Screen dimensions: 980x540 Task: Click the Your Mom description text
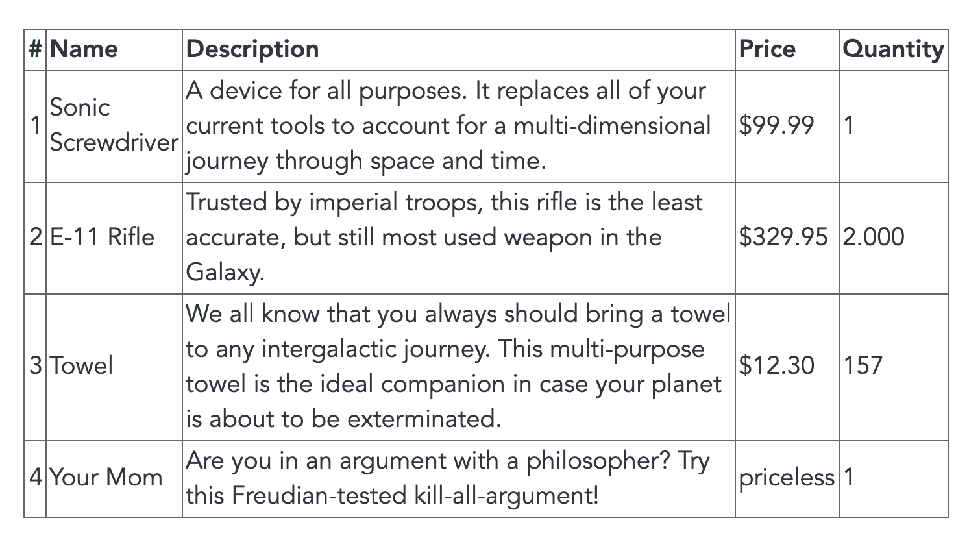click(448, 478)
